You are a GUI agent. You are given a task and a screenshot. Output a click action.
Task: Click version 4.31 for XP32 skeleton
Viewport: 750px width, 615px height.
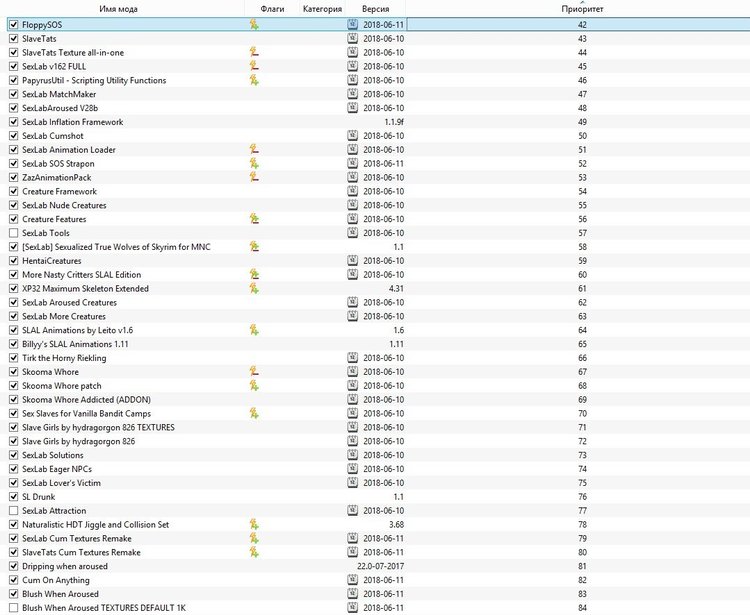396,288
